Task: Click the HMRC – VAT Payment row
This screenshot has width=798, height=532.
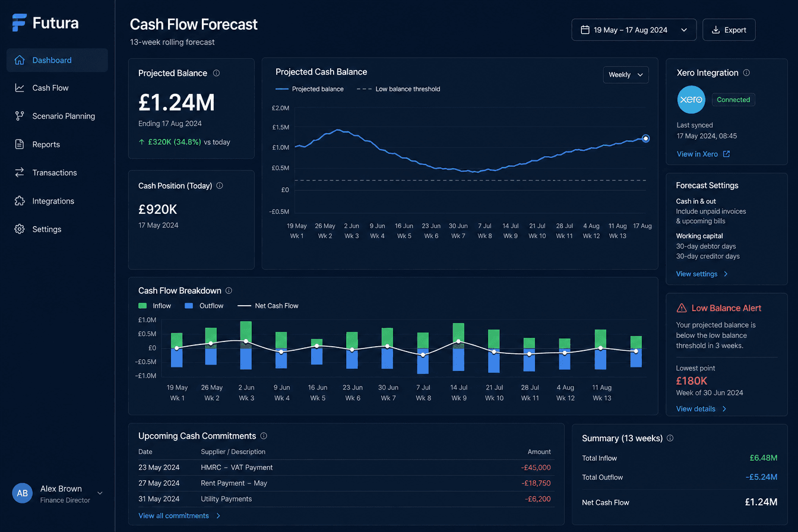Action: coord(344,467)
